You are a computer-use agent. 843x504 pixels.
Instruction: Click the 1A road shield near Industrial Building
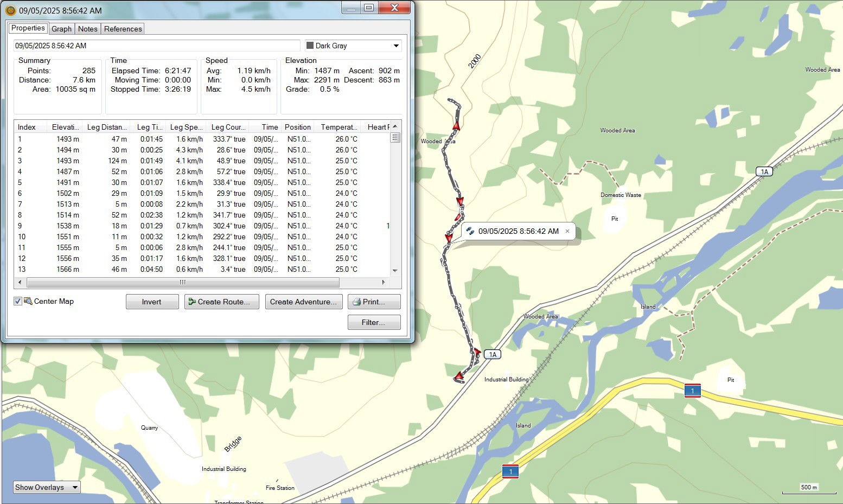(x=492, y=354)
